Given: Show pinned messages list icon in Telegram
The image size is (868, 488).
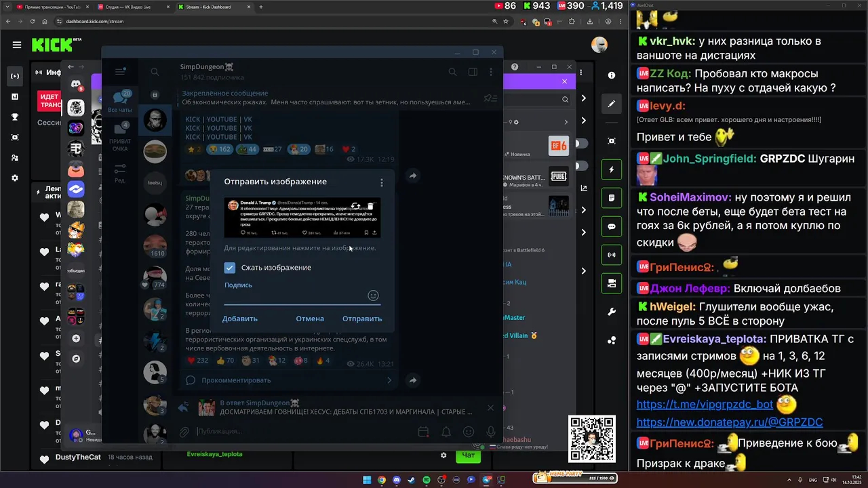Looking at the screenshot, I should pyautogui.click(x=490, y=98).
